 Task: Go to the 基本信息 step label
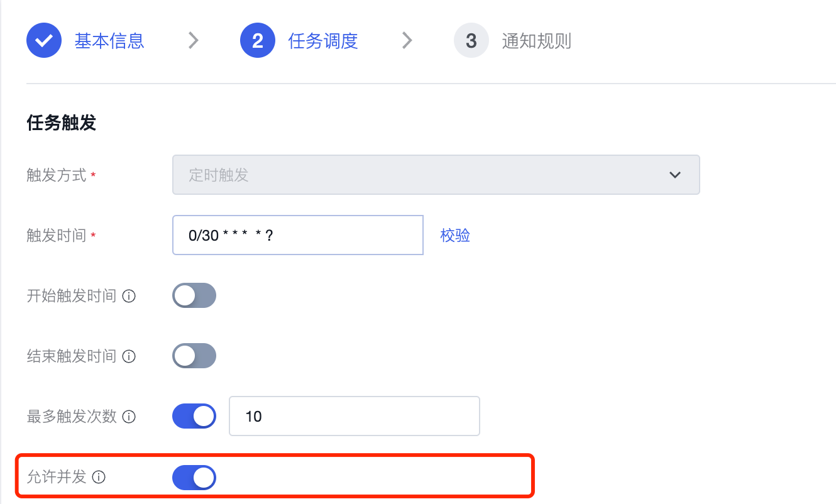(110, 41)
